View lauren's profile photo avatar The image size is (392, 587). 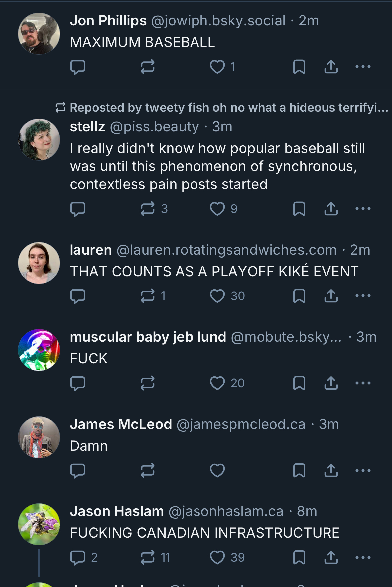(x=39, y=263)
